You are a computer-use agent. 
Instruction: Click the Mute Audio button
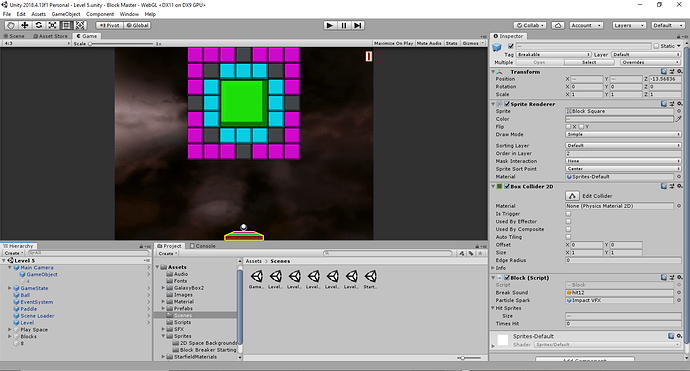tap(429, 44)
